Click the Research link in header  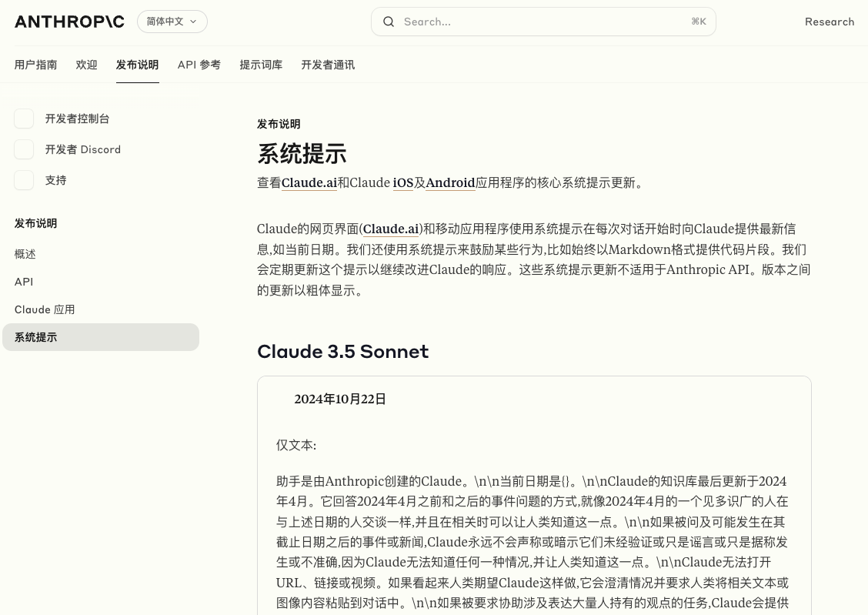coord(829,22)
